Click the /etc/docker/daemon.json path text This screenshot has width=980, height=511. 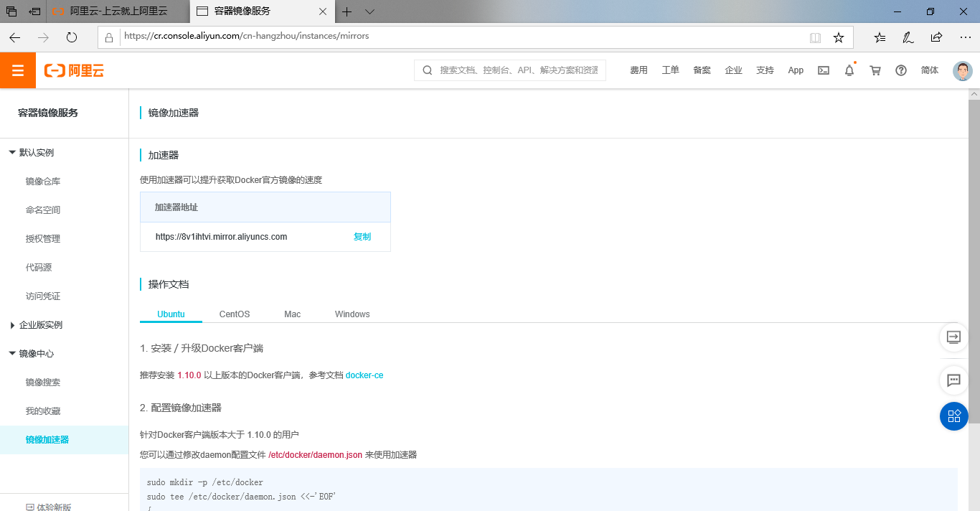[x=315, y=455]
